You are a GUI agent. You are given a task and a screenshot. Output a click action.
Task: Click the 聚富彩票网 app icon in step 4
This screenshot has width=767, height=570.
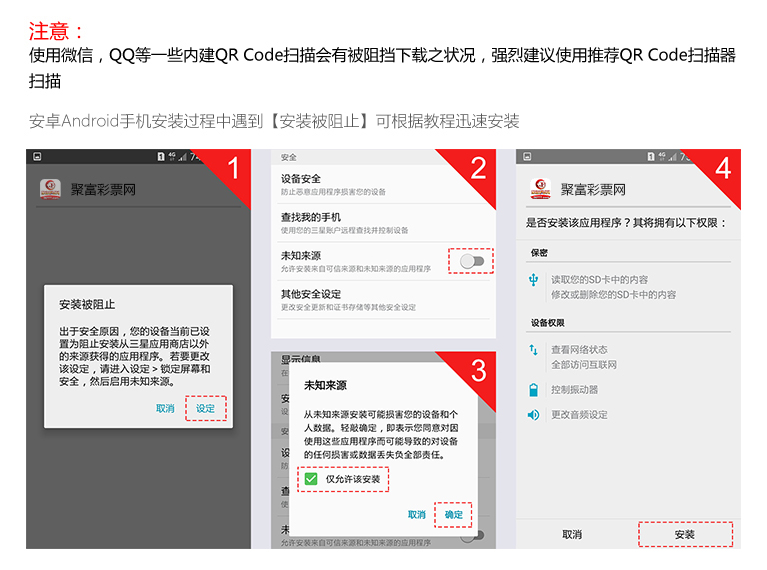pyautogui.click(x=540, y=189)
